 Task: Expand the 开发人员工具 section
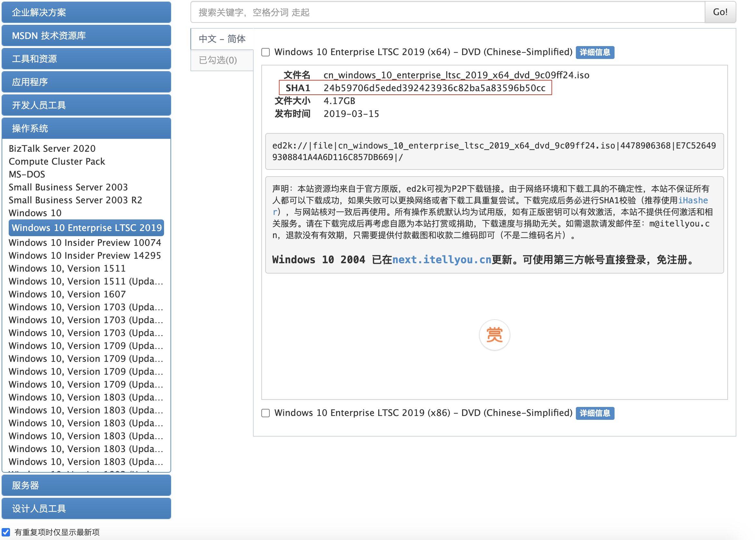86,105
